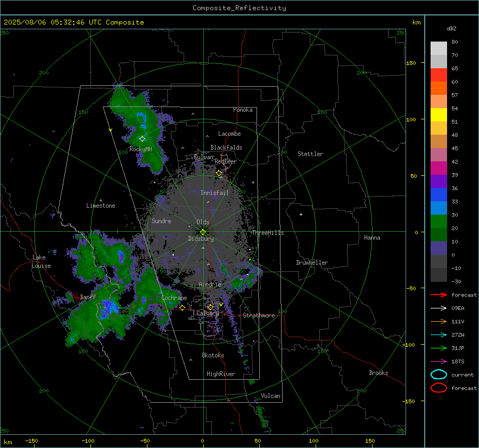479x448 pixels.
Task: Click the Ponoka city label
Action: (x=243, y=110)
